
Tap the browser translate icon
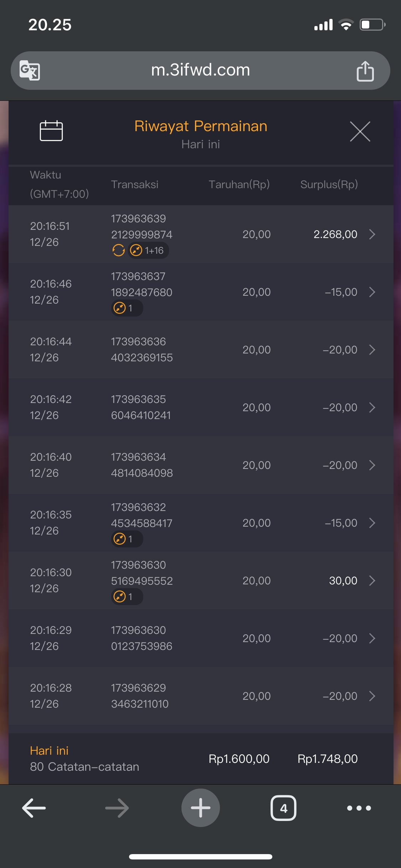[30, 70]
